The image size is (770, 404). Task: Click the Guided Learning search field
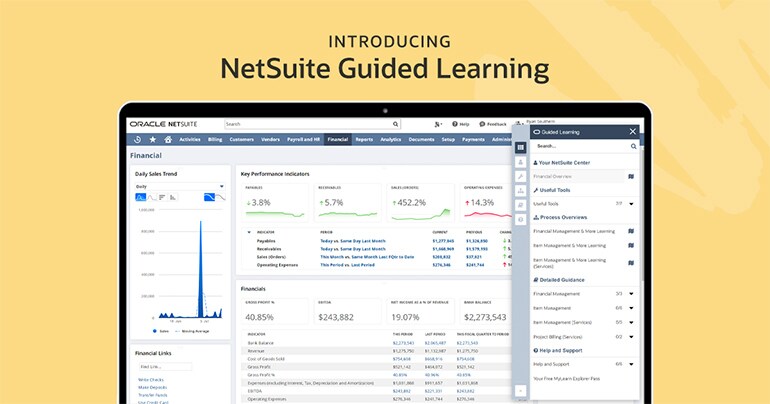581,146
